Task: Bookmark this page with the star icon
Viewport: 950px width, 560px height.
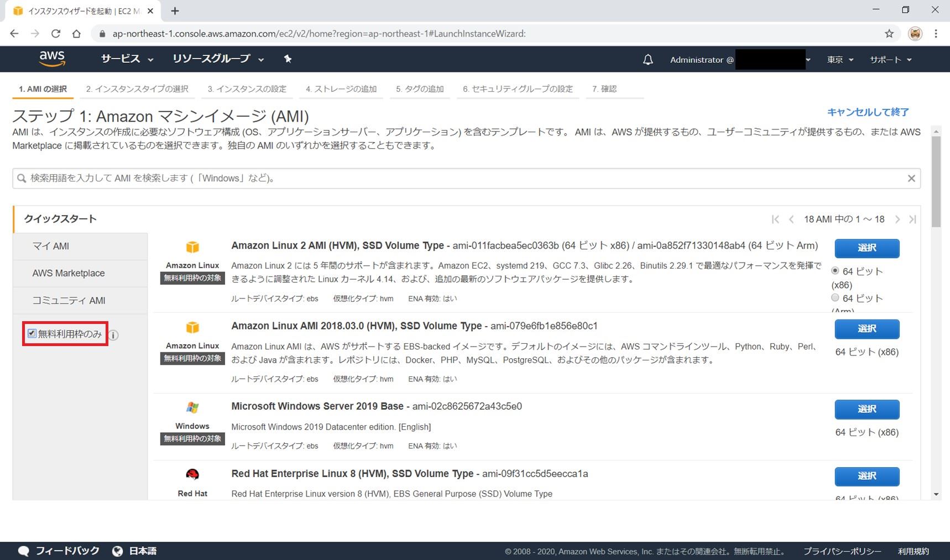Action: point(889,34)
